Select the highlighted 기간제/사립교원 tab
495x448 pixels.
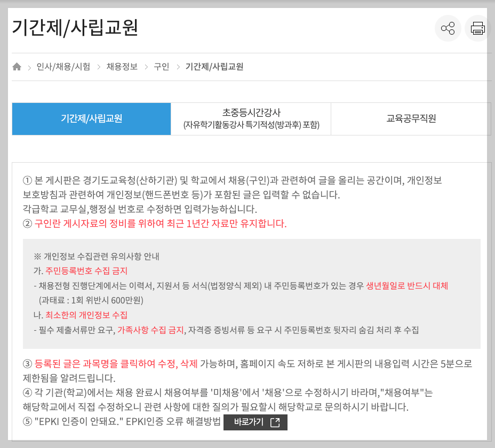point(91,118)
